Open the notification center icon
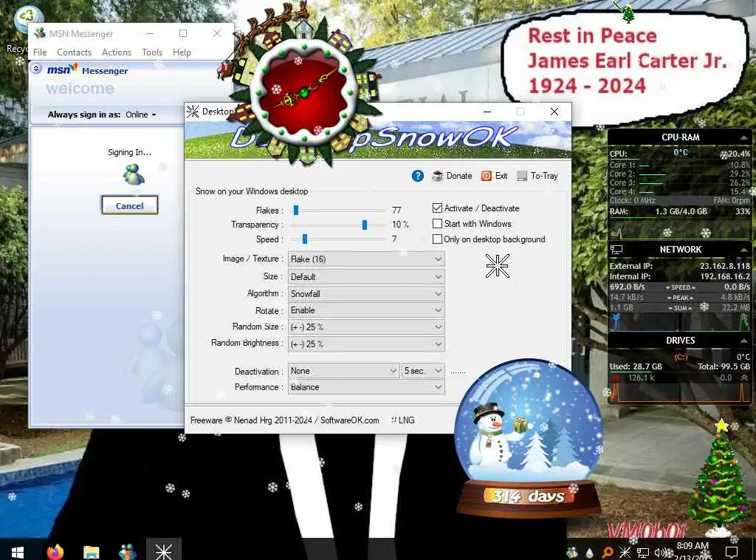 pos(732,553)
